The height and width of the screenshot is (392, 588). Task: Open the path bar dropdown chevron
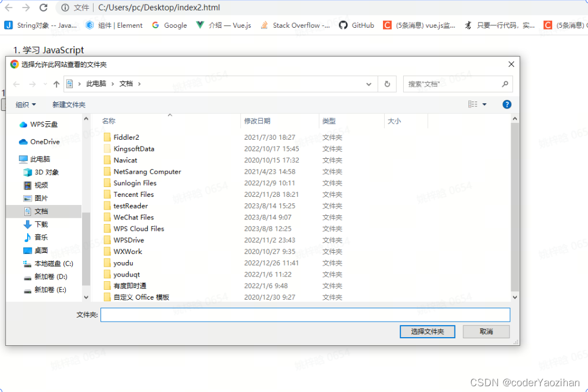pyautogui.click(x=369, y=83)
